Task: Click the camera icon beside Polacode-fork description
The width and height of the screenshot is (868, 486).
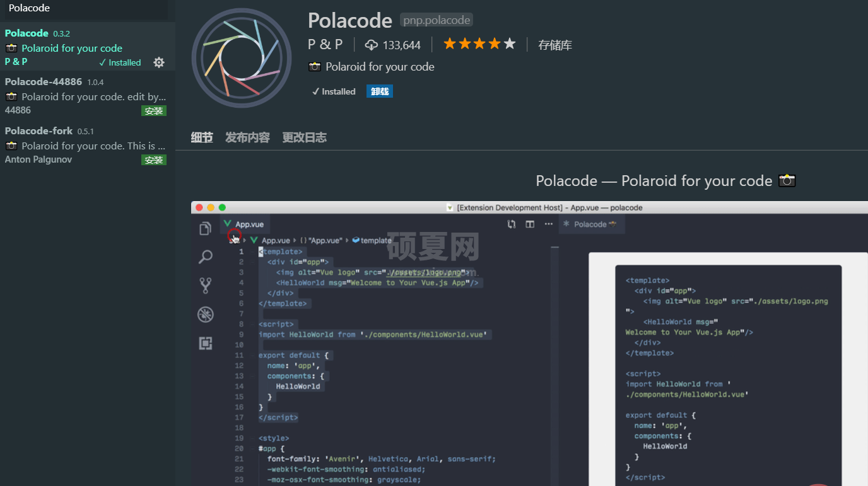Action: pyautogui.click(x=11, y=146)
